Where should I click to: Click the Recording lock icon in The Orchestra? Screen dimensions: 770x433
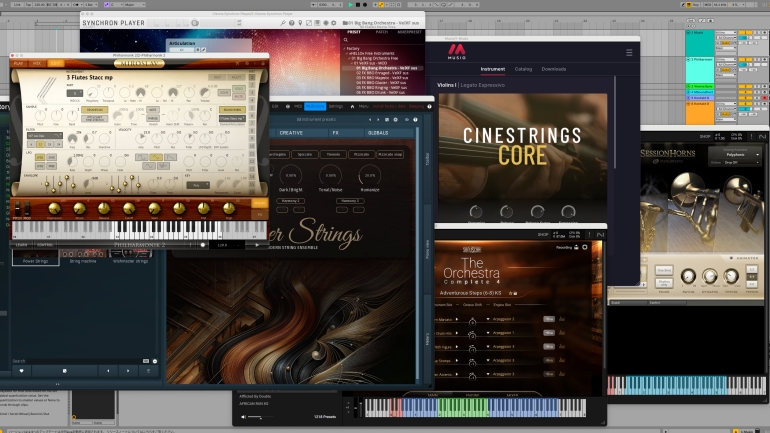[576, 247]
